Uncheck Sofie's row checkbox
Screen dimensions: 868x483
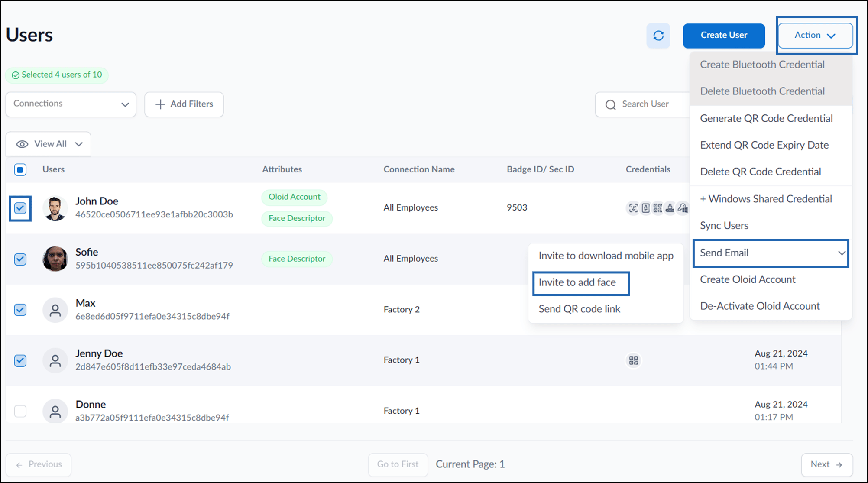[x=20, y=259]
